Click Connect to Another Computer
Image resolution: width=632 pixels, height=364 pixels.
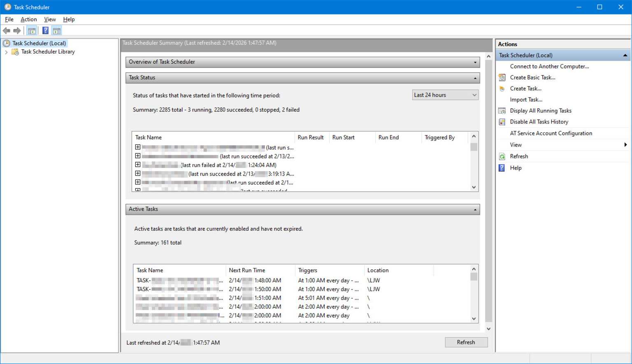pyautogui.click(x=549, y=66)
